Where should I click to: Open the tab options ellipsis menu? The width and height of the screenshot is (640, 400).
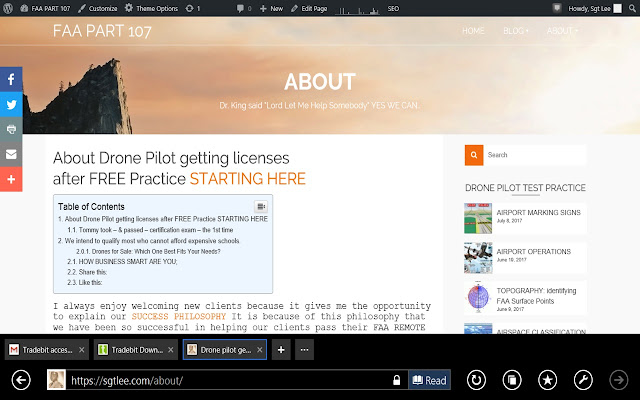point(304,350)
